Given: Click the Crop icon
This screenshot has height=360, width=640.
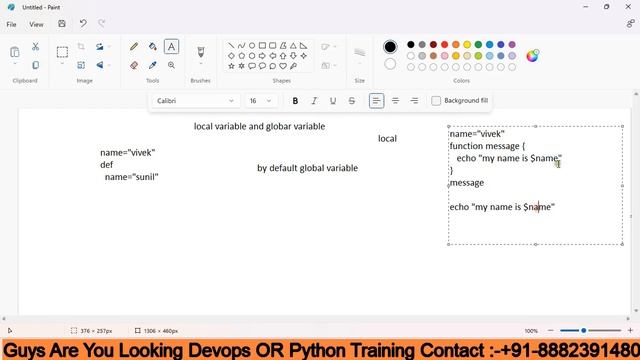Looking at the screenshot, I should pyautogui.click(x=81, y=47).
